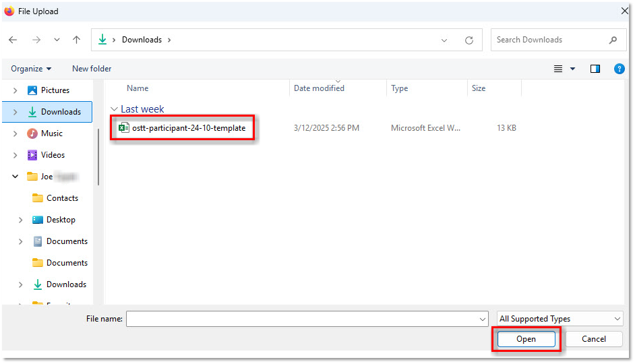The width and height of the screenshot is (635, 364).
Task: Expand the highlighted Downloads tree node
Action: [16, 112]
